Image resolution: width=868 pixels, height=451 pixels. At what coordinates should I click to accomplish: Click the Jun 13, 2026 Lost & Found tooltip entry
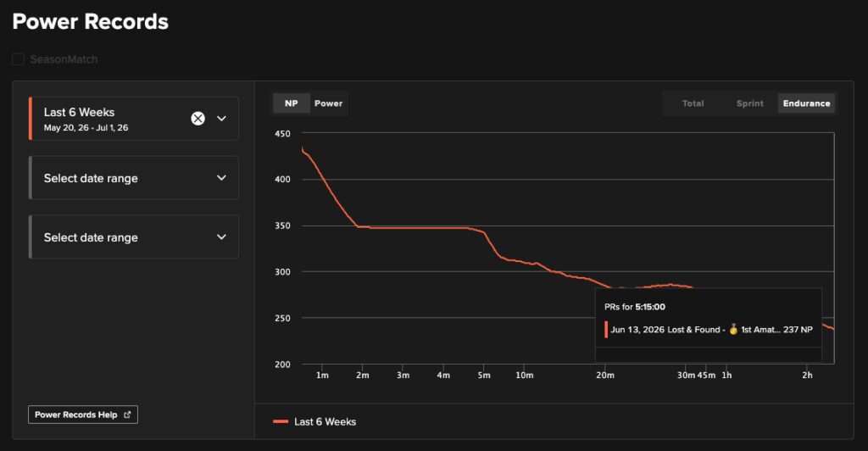[x=709, y=329]
